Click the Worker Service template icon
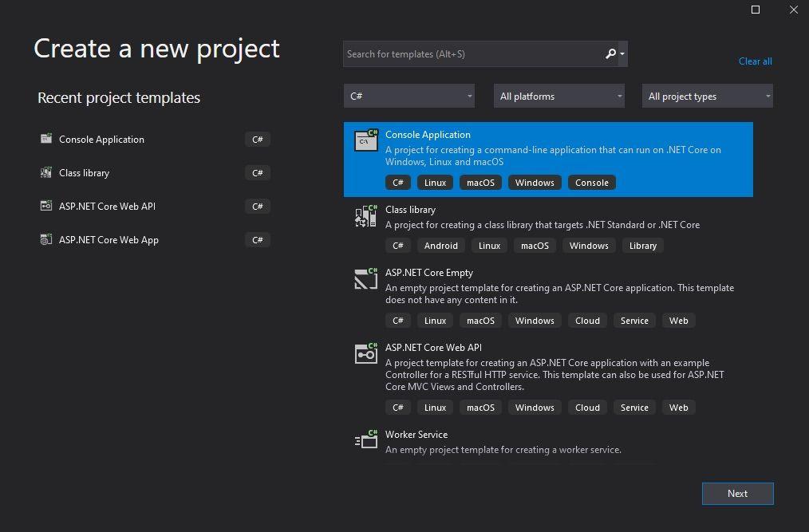 point(365,439)
